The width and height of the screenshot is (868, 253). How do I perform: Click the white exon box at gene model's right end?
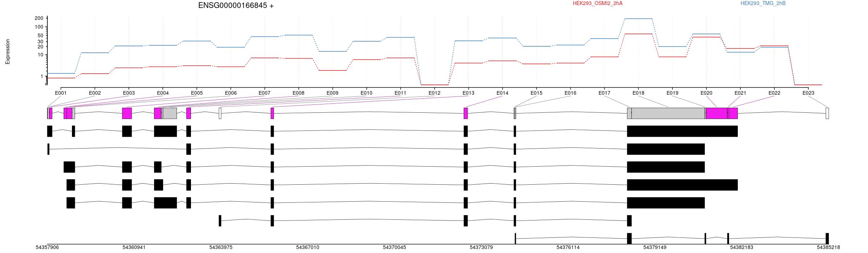click(827, 113)
